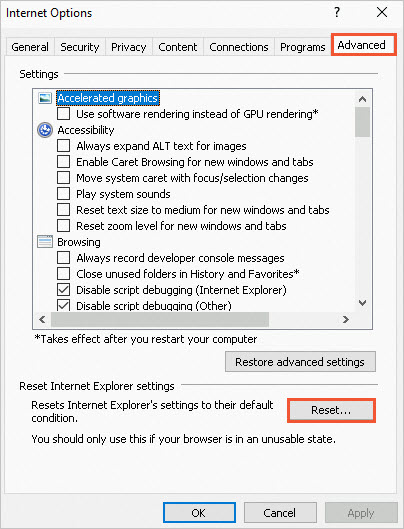Viewport: 404px width, 529px height.
Task: Click Restore advanced settings button
Action: point(300,362)
